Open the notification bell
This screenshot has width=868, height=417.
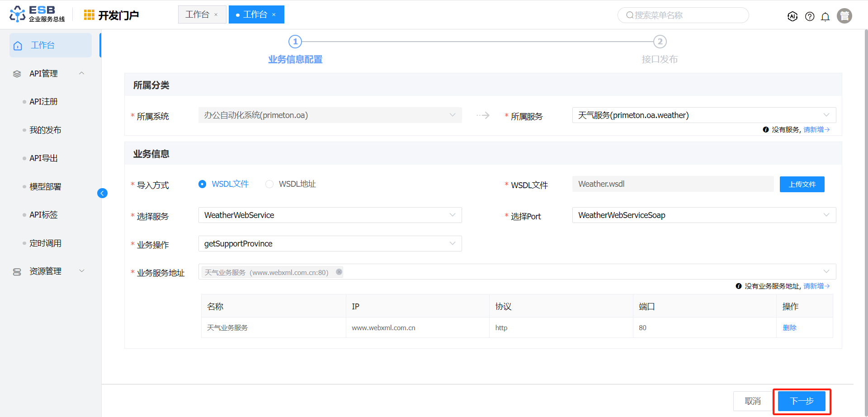click(x=825, y=17)
